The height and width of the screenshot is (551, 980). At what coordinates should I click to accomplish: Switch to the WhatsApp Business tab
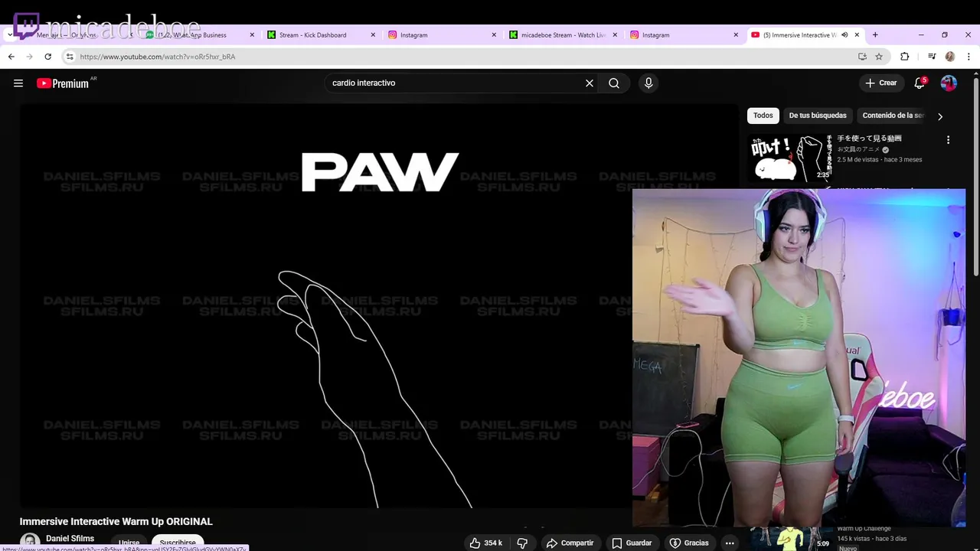198,35
